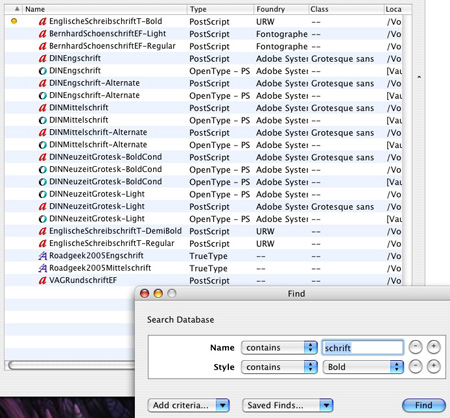The height and width of the screenshot is (418, 450).
Task: Open the Bold style value dropdown
Action: 363,367
